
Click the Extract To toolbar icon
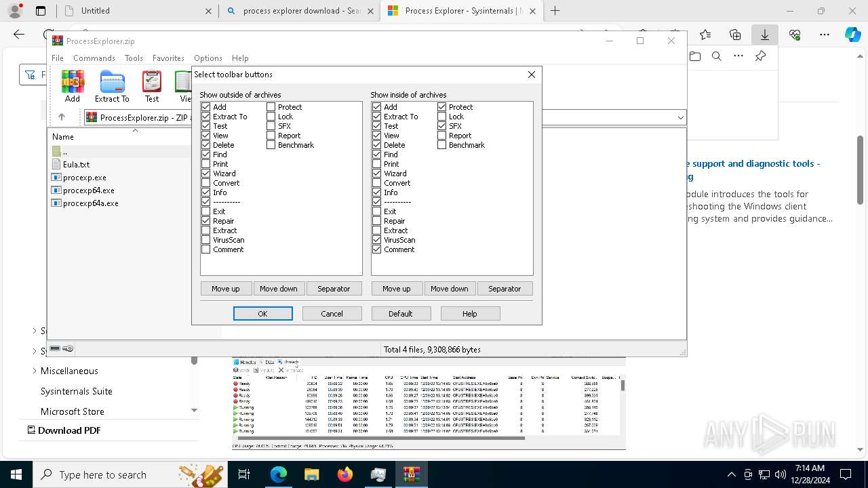pos(112,86)
